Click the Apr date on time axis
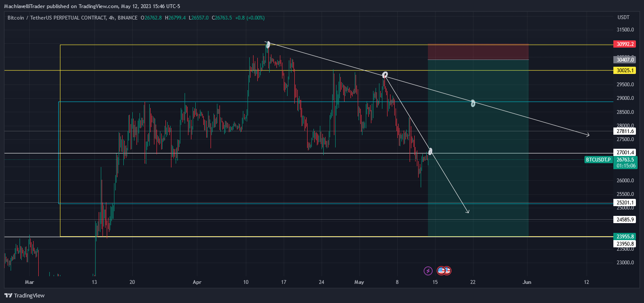Viewport: 644px width, 303px height. tap(197, 282)
